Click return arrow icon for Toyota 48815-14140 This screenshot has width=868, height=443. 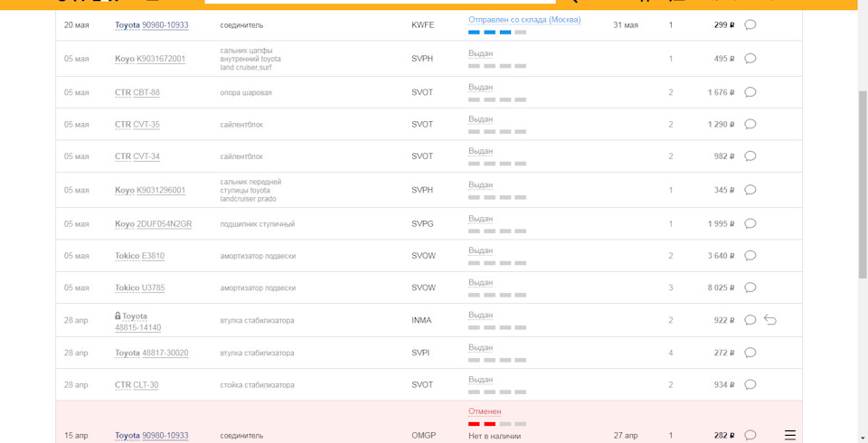770,319
